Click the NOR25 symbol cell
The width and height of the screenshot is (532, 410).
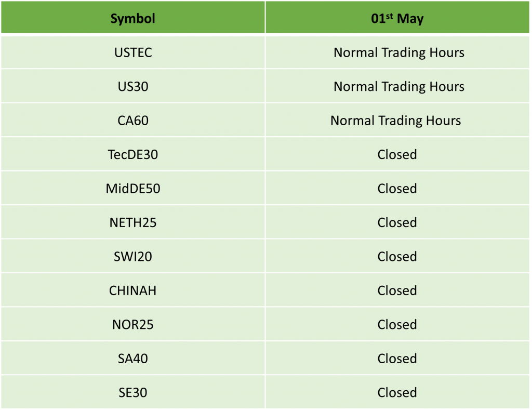(133, 324)
